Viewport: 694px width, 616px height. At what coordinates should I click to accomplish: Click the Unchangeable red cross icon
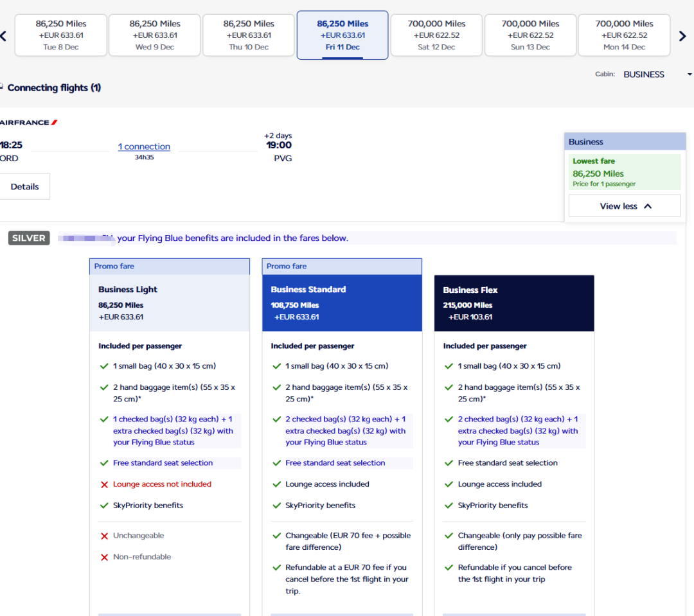(x=105, y=536)
